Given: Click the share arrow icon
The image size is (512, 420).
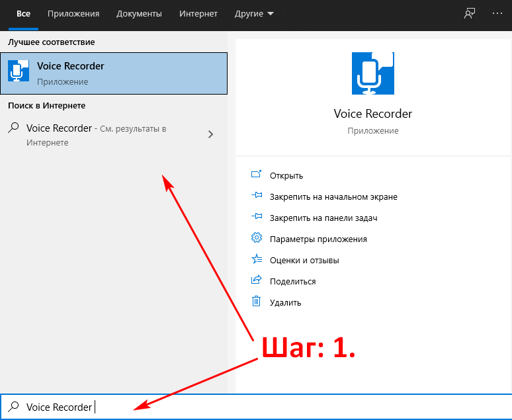Looking at the screenshot, I should click(256, 280).
